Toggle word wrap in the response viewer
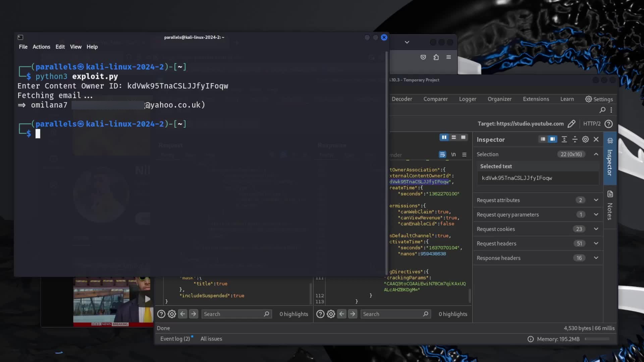The height and width of the screenshot is (362, 644). 442,155
